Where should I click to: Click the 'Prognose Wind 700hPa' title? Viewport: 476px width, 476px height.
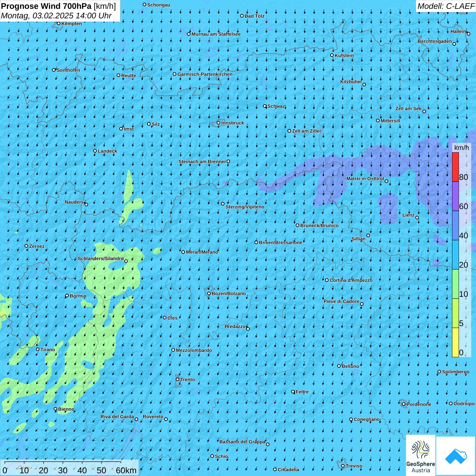pyautogui.click(x=46, y=6)
